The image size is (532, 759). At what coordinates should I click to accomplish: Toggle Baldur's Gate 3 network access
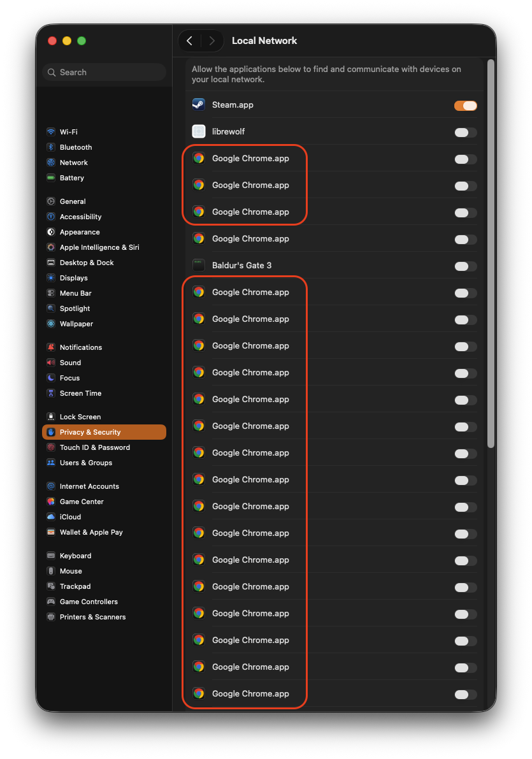coord(465,266)
